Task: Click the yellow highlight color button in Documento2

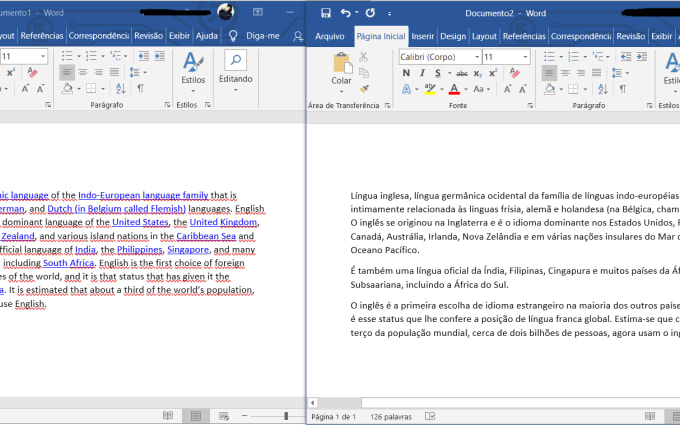Action: 430,89
